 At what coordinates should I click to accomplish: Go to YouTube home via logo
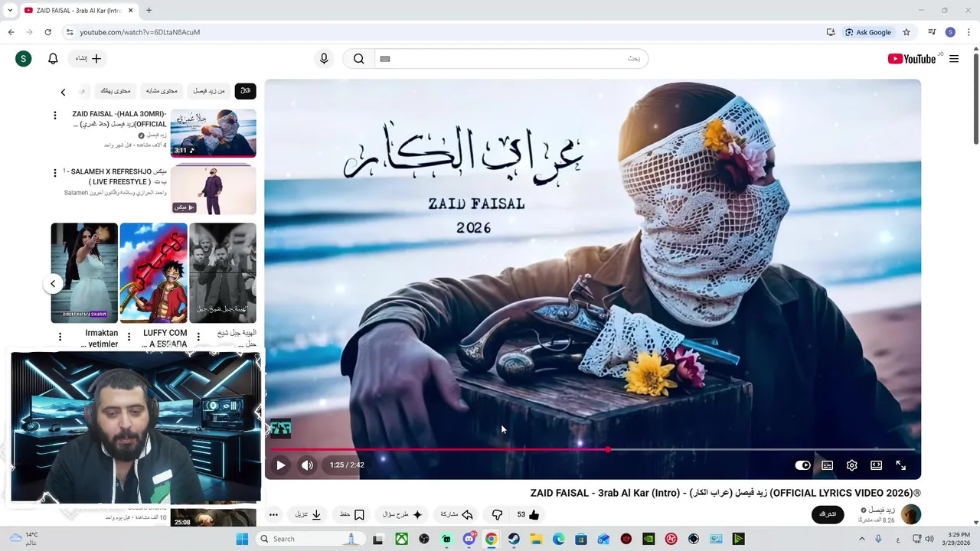[913, 59]
